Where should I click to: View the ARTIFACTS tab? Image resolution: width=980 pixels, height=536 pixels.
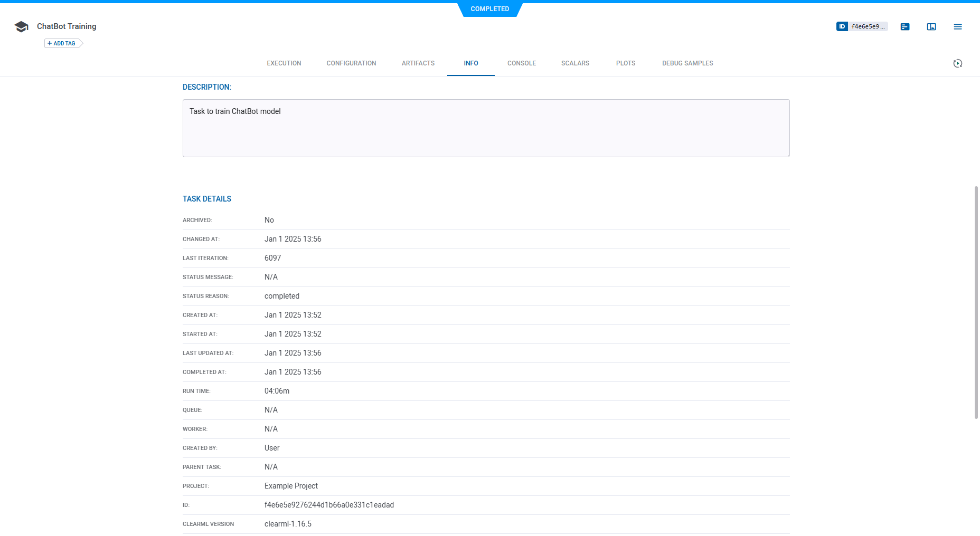pyautogui.click(x=418, y=63)
